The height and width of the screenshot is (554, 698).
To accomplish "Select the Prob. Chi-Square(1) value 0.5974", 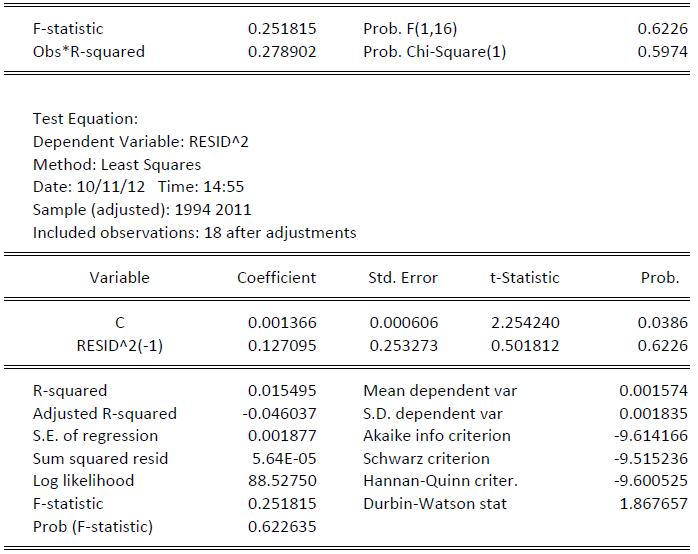I will (x=662, y=51).
